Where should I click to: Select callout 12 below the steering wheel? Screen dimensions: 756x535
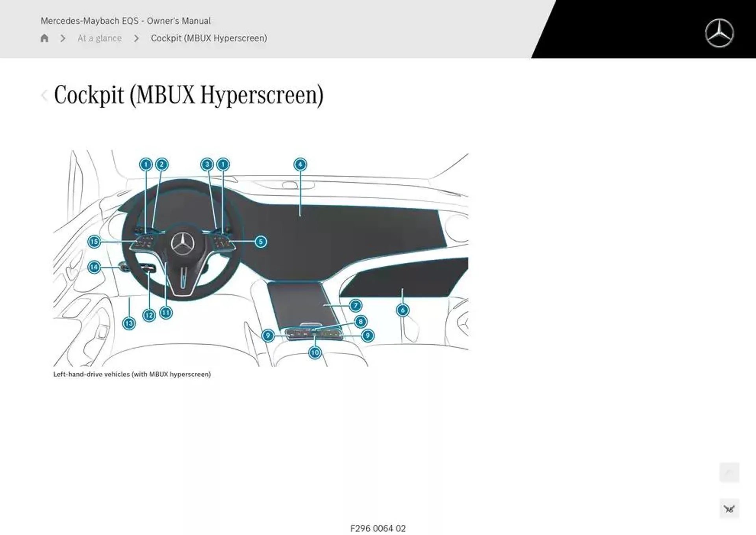(x=149, y=315)
